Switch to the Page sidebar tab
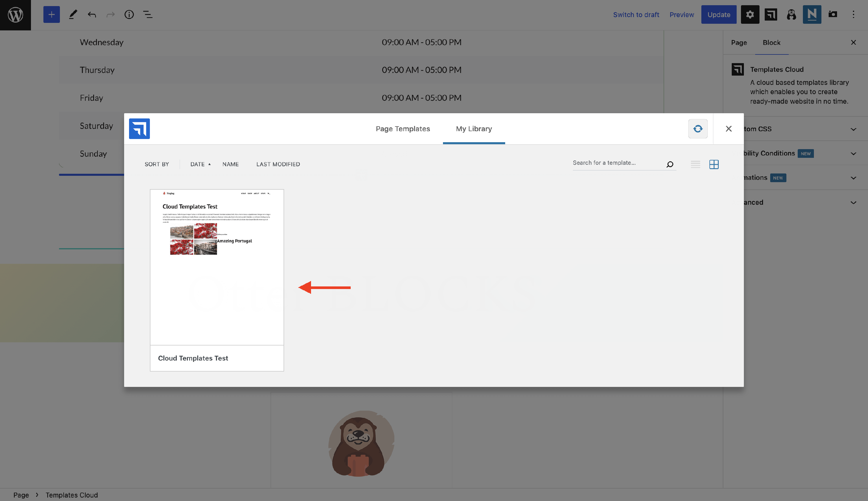The image size is (868, 501). point(738,43)
